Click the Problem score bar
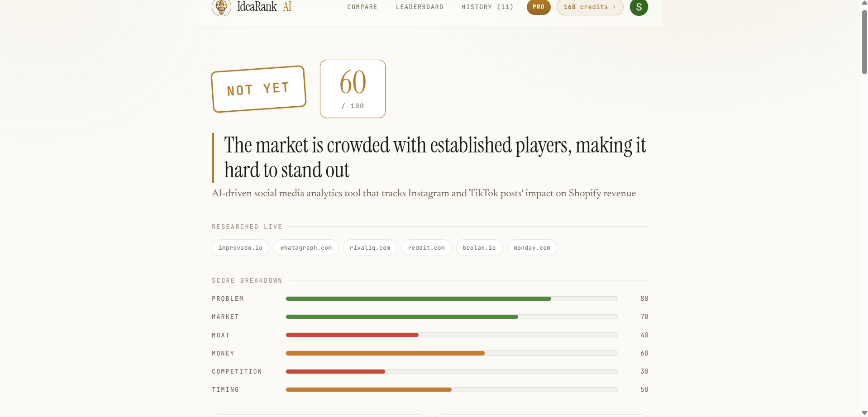The image size is (868, 417). [x=452, y=299]
